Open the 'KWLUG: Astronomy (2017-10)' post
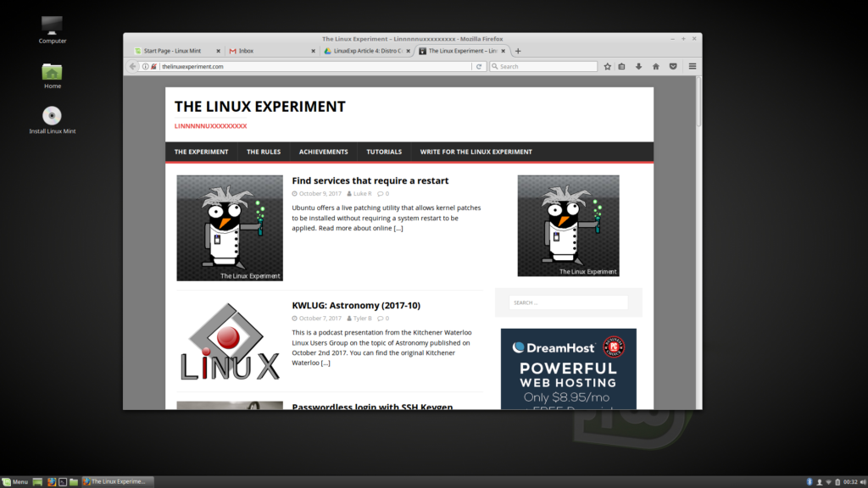This screenshot has height=488, width=868. (355, 305)
